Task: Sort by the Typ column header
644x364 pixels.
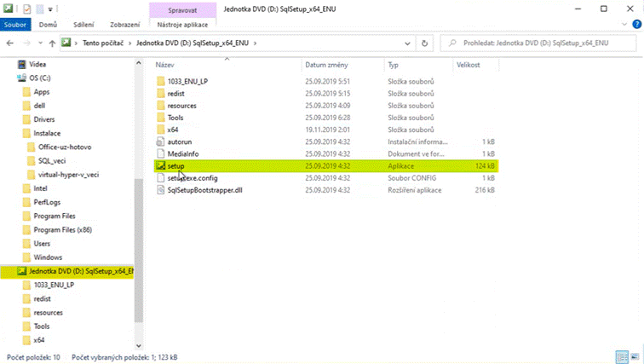Action: pyautogui.click(x=393, y=65)
